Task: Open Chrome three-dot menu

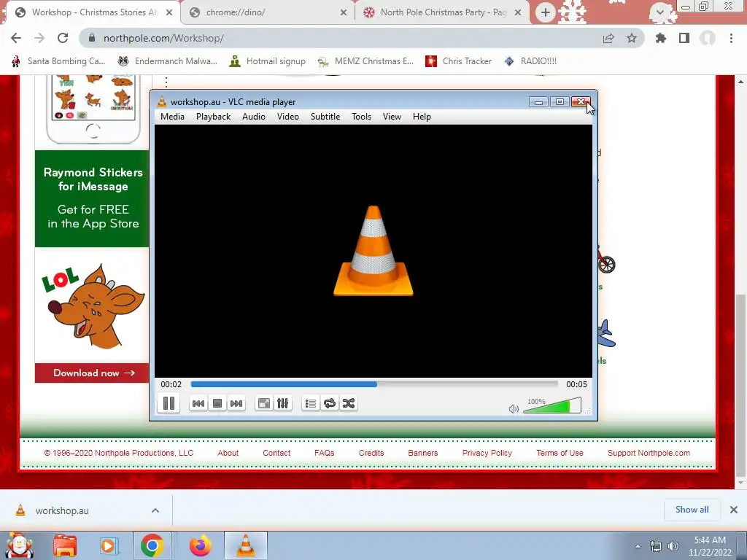Action: click(731, 38)
